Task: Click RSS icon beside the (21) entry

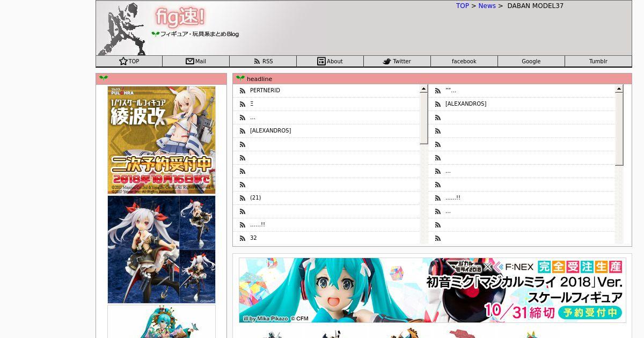Action: pos(242,198)
